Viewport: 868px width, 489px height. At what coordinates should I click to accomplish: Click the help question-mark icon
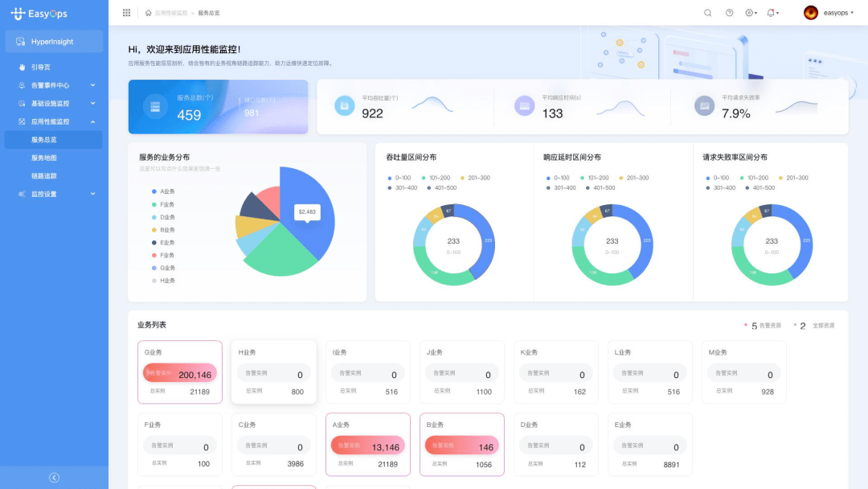[x=728, y=12]
